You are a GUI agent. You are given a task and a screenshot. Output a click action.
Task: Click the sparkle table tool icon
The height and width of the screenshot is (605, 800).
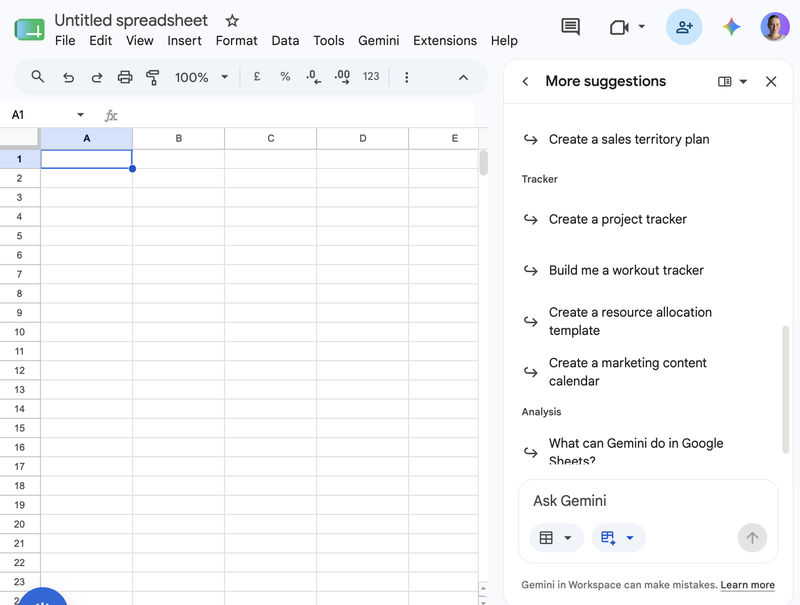click(x=608, y=538)
